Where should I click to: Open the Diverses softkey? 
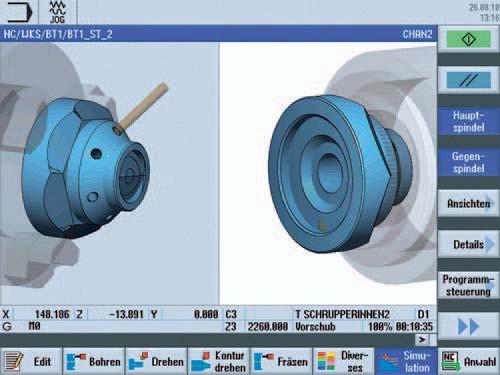click(x=344, y=362)
